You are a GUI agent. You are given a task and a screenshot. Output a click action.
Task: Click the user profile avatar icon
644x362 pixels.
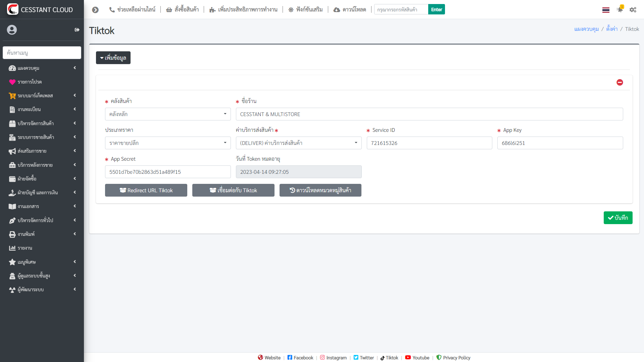(x=12, y=30)
